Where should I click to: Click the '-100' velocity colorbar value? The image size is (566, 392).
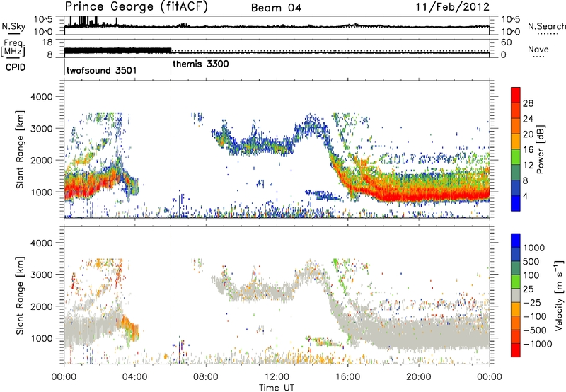coord(535,316)
